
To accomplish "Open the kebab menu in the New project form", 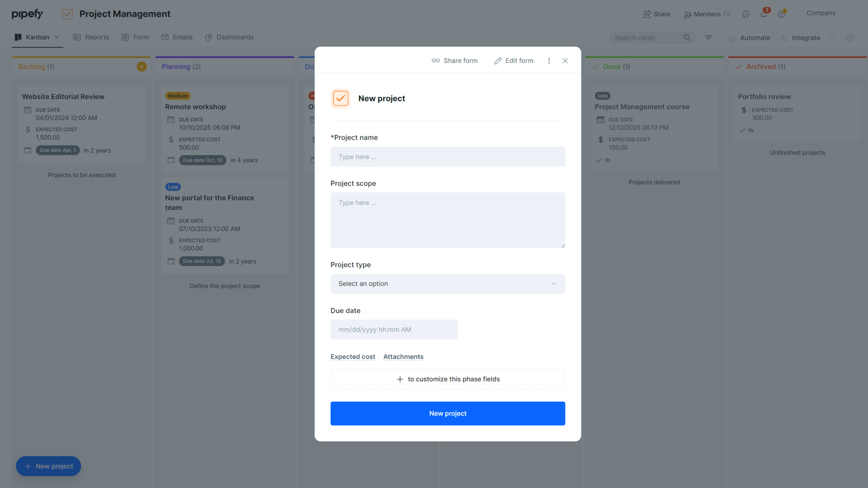I will click(549, 61).
